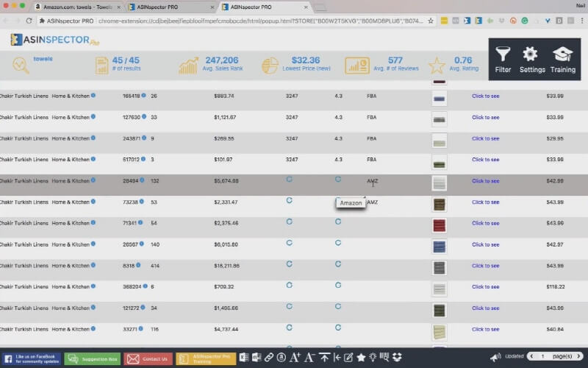This screenshot has height=368, width=588.
Task: Click the edit pencil icon in bottom toolbar
Action: click(x=348, y=357)
